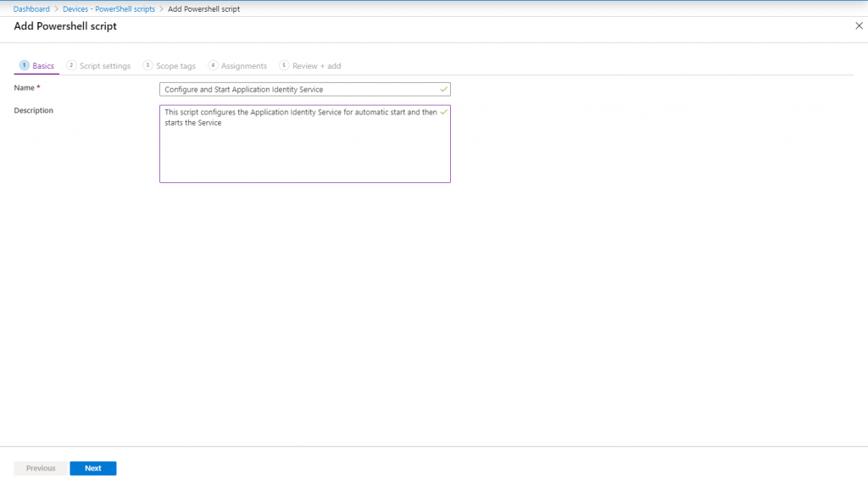The width and height of the screenshot is (868, 490).
Task: Click the green checkmark in the Description box
Action: [443, 112]
